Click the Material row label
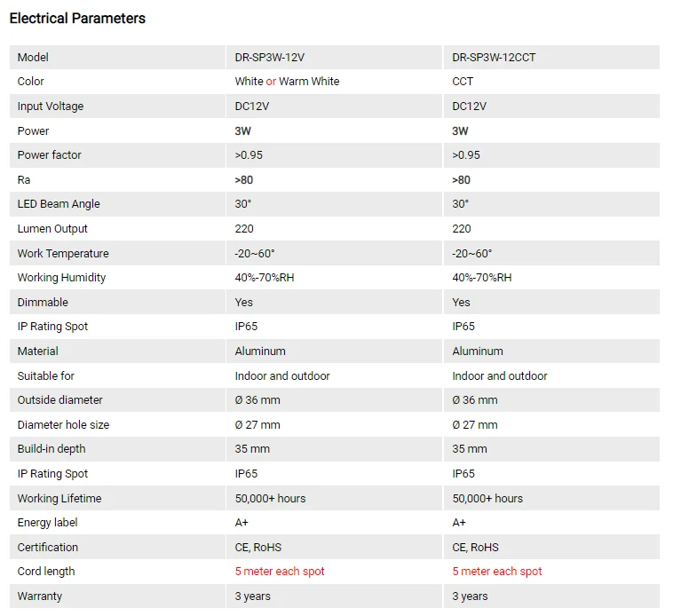 38,351
